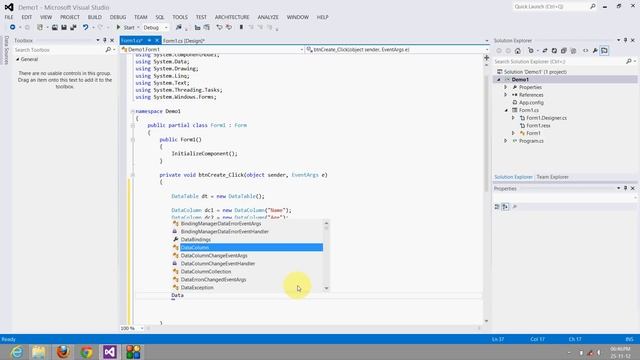The width and height of the screenshot is (640, 360).
Task: Click the New Project toolbar icon
Action: [x=40, y=27]
